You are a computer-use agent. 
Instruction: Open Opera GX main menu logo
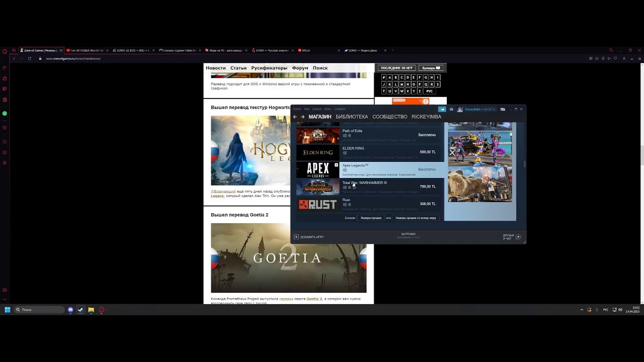[x=5, y=51]
